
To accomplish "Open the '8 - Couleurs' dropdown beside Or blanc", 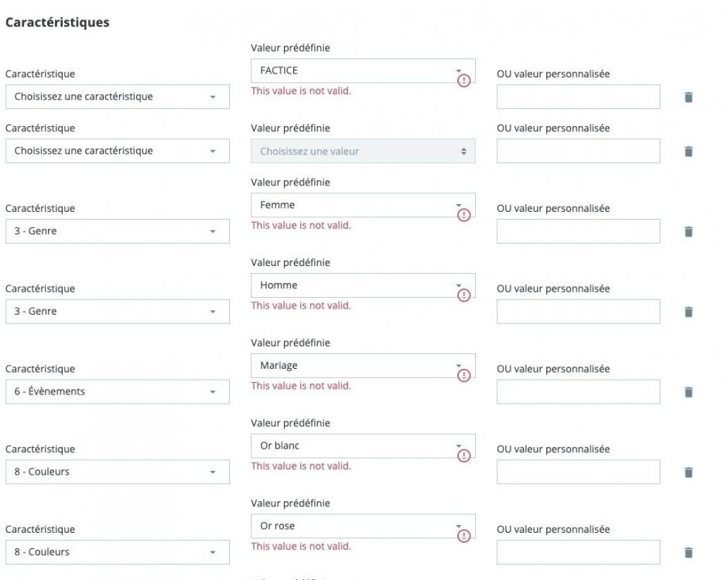I will click(117, 472).
